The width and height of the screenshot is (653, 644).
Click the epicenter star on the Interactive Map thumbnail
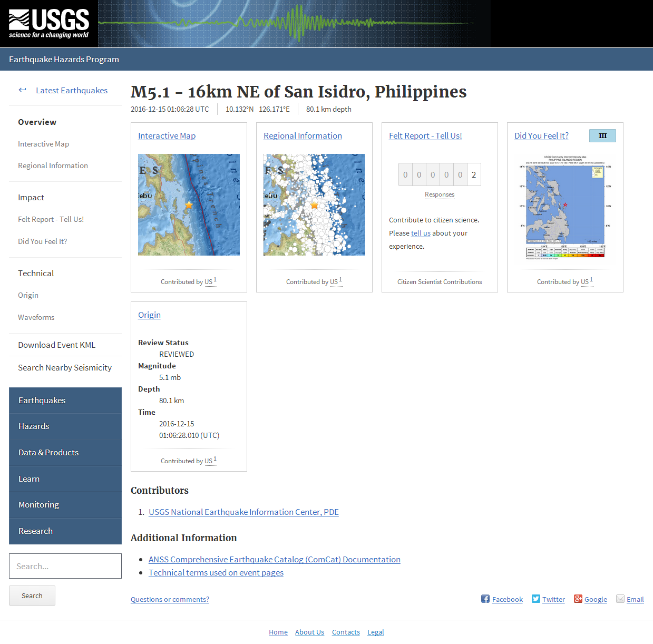click(189, 204)
